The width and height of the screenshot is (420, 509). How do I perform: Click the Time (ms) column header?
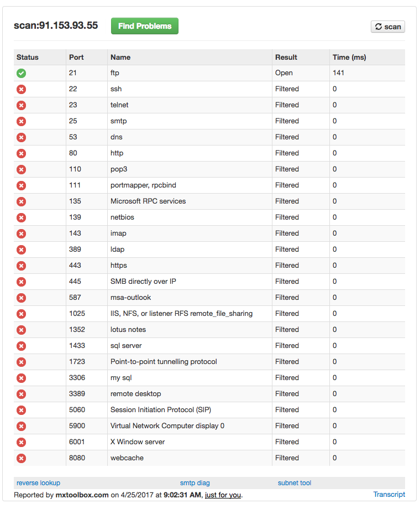349,58
